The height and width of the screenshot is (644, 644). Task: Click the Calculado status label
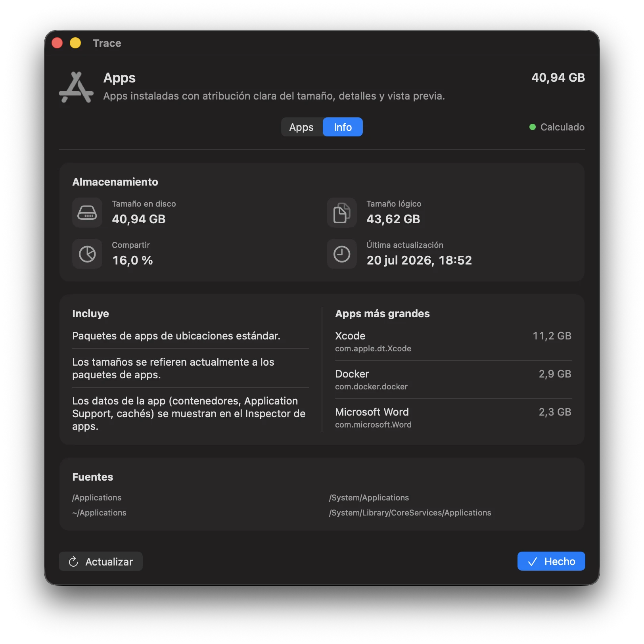562,127
